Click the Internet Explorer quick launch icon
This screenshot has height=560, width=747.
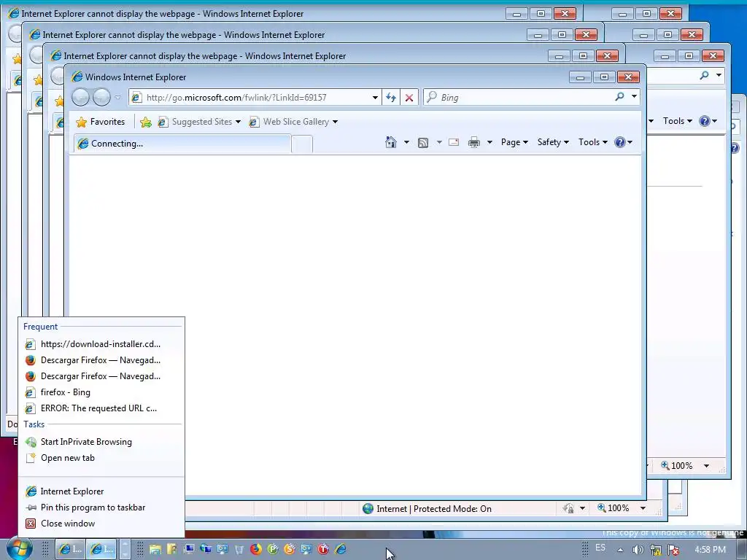[340, 549]
